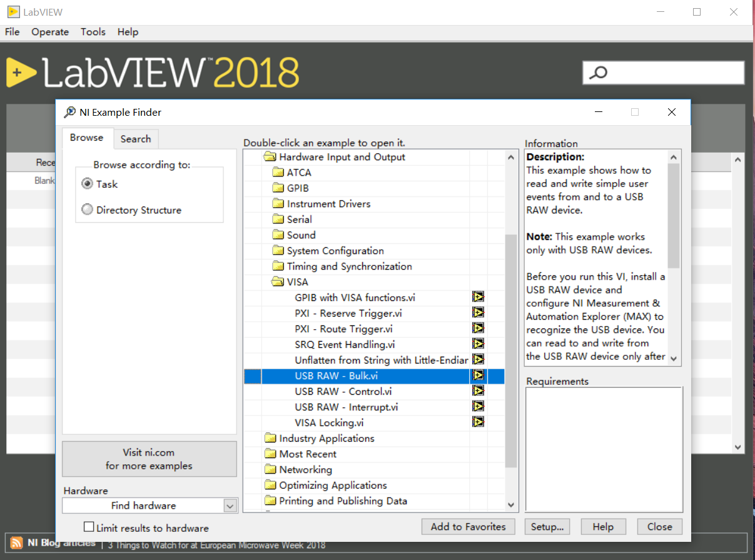Viewport: 755px width, 560px height.
Task: Click the Add to Favorites button
Action: pyautogui.click(x=468, y=526)
